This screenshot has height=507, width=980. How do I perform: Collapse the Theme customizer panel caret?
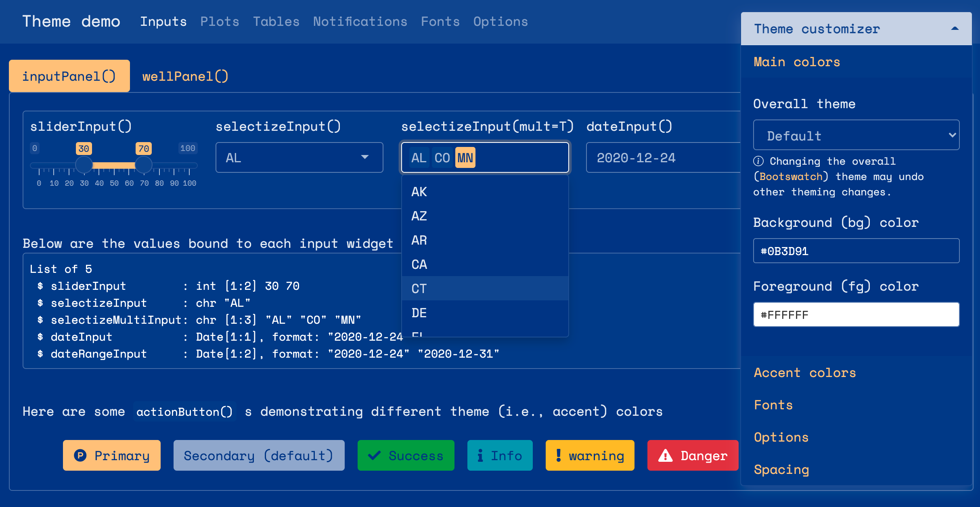tap(955, 29)
